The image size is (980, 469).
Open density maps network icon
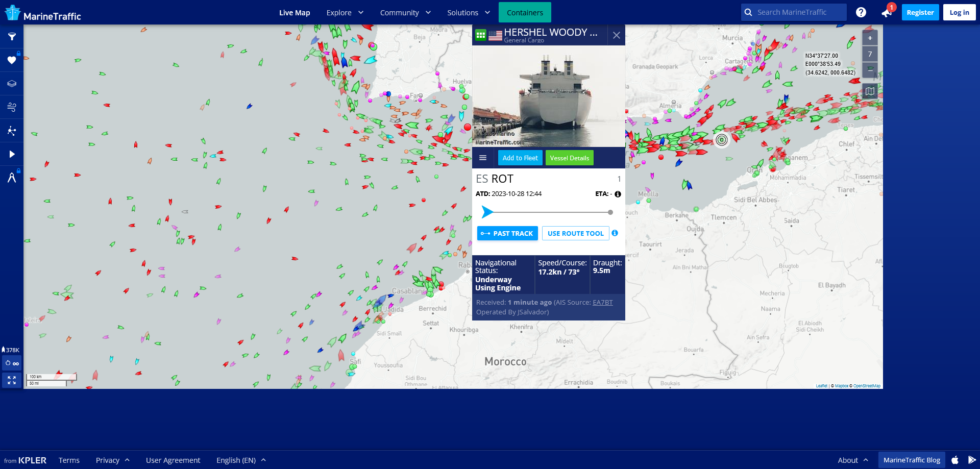[x=12, y=131]
